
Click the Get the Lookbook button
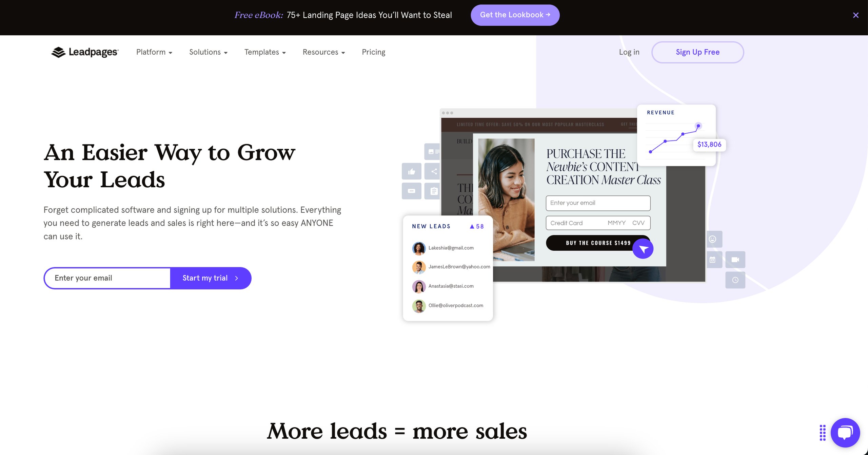[514, 15]
